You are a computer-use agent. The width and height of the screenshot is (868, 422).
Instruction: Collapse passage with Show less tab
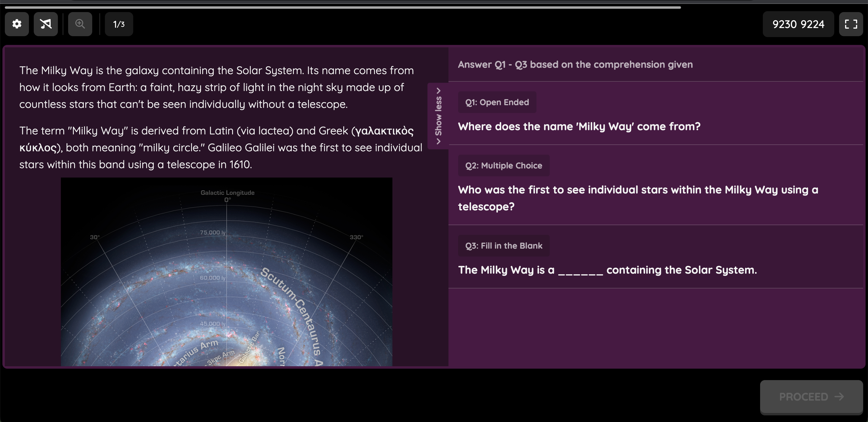pyautogui.click(x=438, y=116)
